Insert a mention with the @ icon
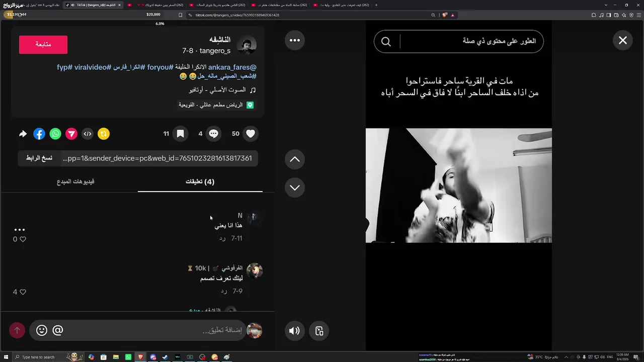 point(58,330)
